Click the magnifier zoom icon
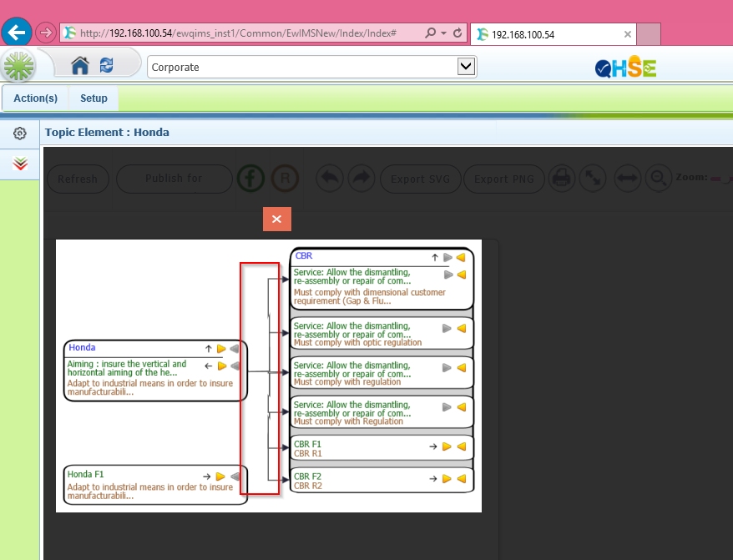Image resolution: width=733 pixels, height=560 pixels. (659, 178)
